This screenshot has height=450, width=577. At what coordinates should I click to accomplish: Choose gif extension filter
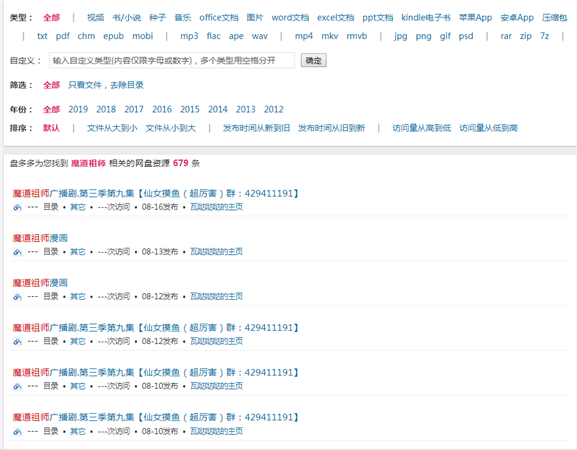(445, 36)
